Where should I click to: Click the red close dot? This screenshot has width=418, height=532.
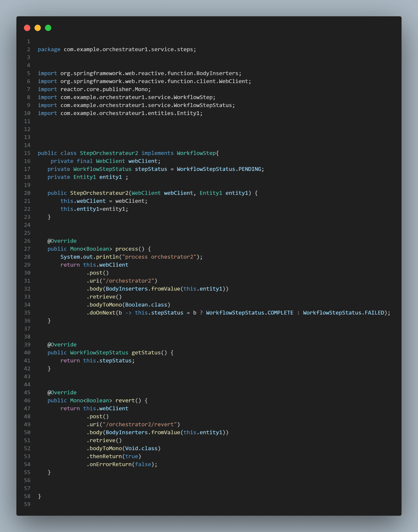pos(27,28)
